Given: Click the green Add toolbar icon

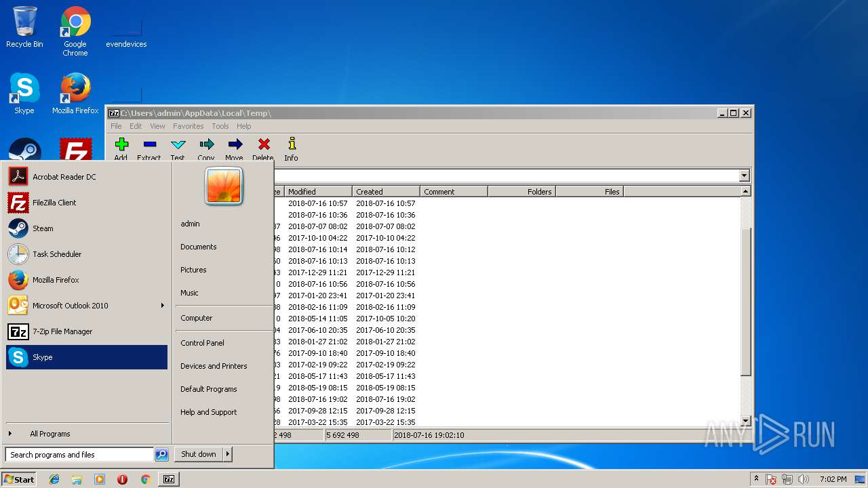Looking at the screenshot, I should pyautogui.click(x=121, y=144).
